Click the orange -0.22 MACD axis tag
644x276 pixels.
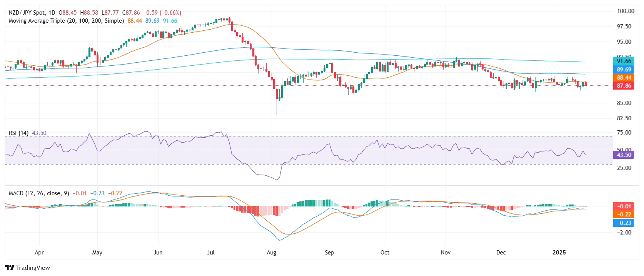pyautogui.click(x=623, y=214)
